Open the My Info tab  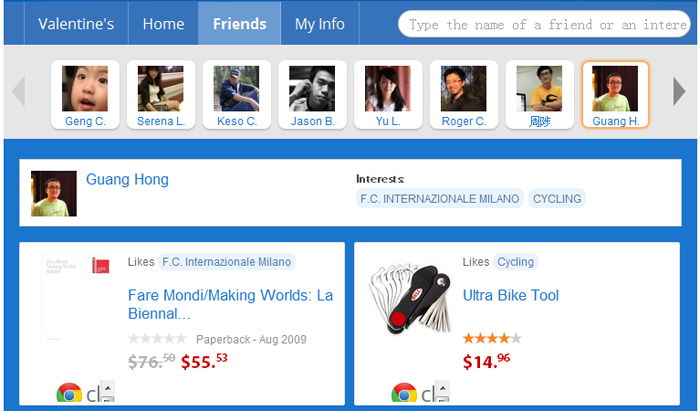click(320, 24)
